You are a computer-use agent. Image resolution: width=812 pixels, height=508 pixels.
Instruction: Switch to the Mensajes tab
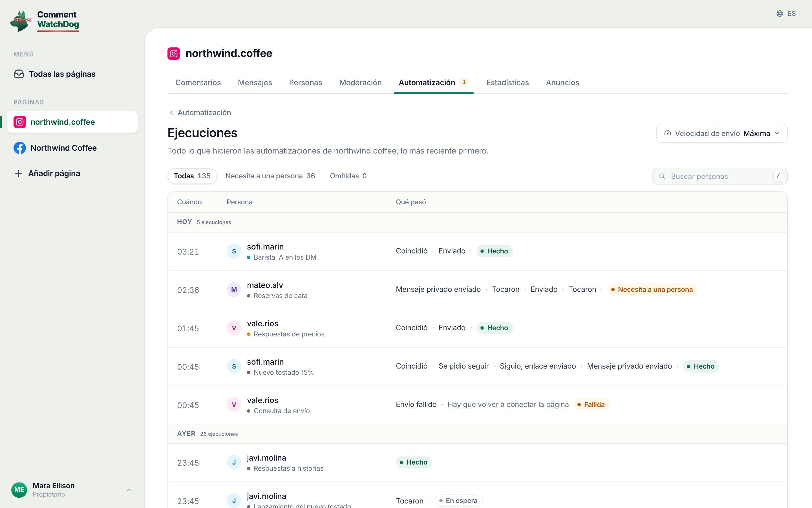[255, 83]
